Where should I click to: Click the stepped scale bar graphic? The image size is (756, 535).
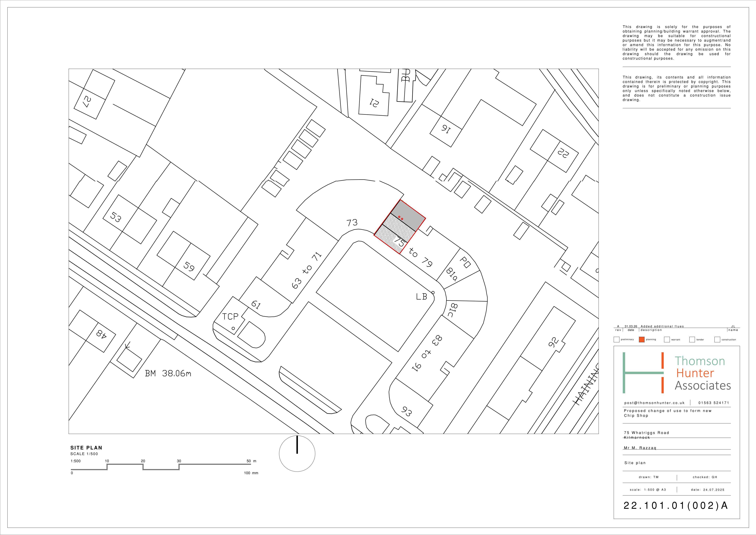coord(161,467)
